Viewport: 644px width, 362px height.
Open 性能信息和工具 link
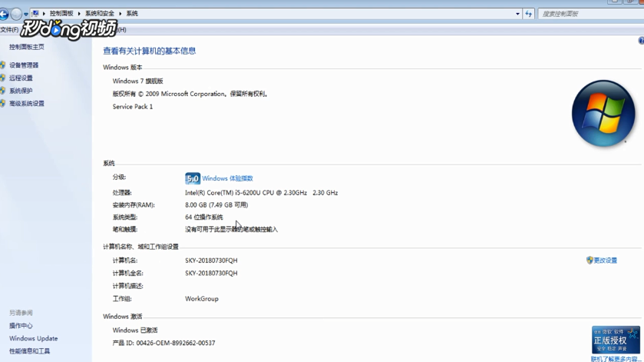[30, 351]
